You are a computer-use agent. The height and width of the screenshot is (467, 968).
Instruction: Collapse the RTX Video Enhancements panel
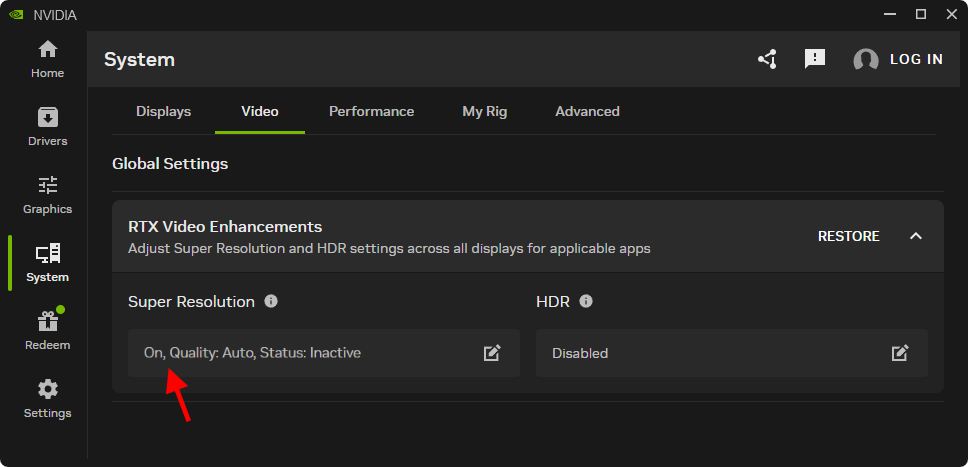pyautogui.click(x=916, y=236)
